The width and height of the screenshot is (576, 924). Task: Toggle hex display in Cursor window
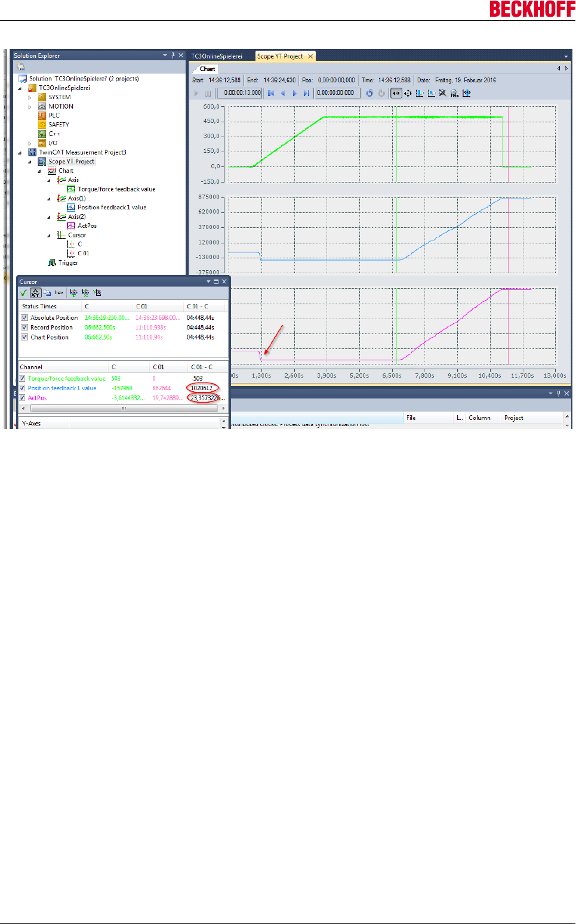coord(59,293)
